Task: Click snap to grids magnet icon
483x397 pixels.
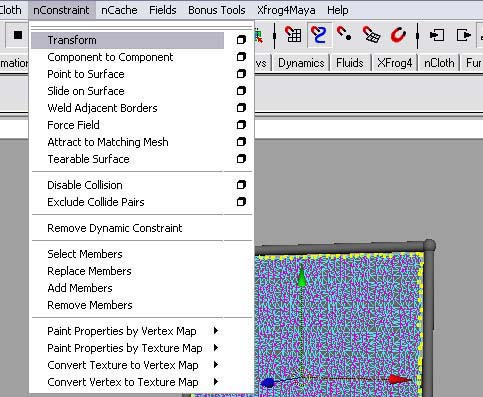Action: pos(293,35)
